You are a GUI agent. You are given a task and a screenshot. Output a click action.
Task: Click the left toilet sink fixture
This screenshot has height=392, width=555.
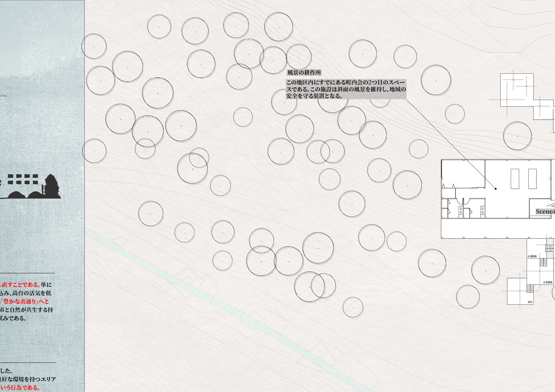(460, 210)
